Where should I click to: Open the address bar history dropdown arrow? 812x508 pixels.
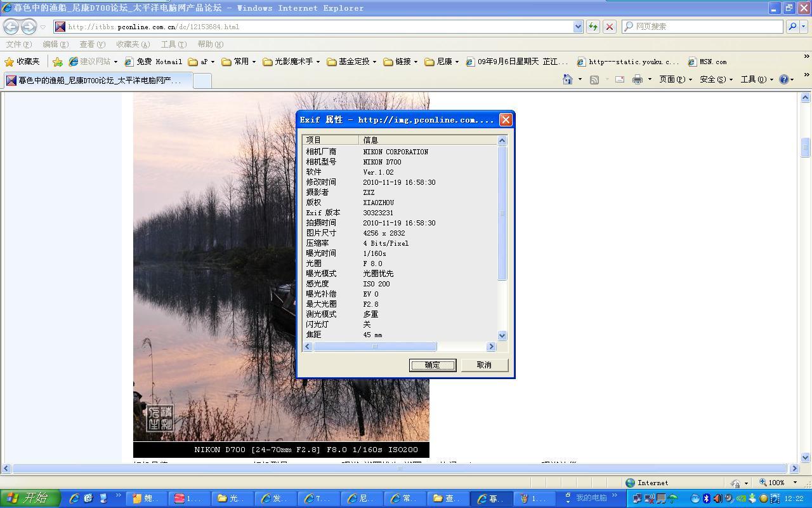578,27
